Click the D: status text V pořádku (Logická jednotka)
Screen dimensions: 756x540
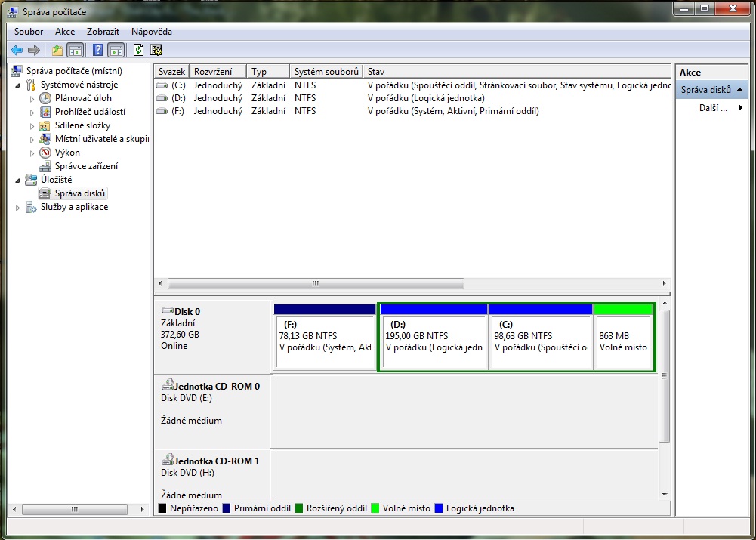tap(426, 98)
